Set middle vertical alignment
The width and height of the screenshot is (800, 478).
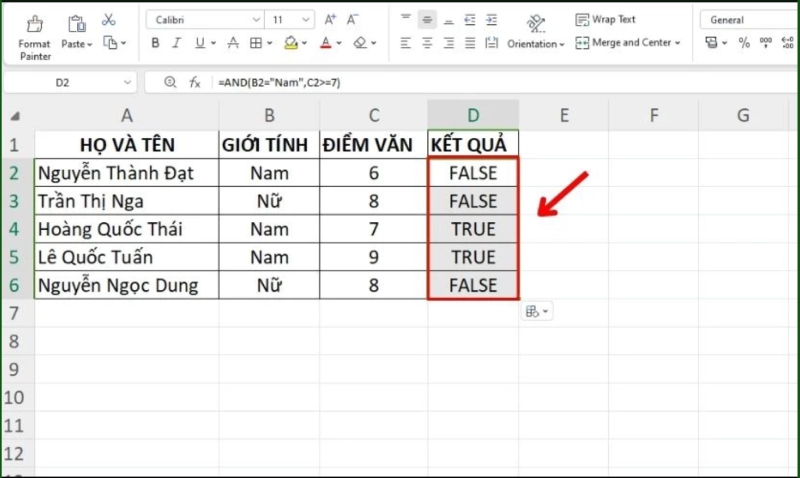pyautogui.click(x=427, y=20)
